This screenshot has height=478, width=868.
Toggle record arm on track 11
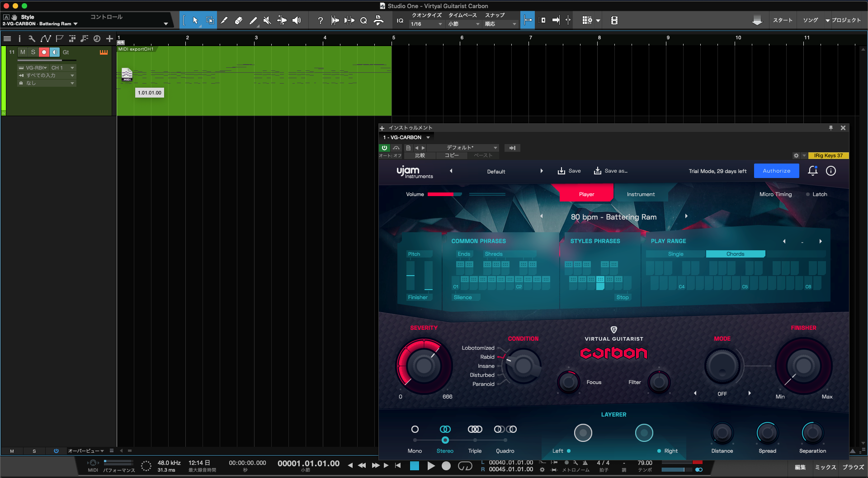point(44,52)
